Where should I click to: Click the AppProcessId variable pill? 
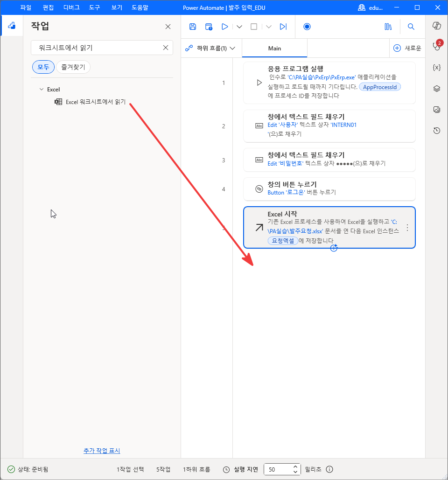click(380, 87)
